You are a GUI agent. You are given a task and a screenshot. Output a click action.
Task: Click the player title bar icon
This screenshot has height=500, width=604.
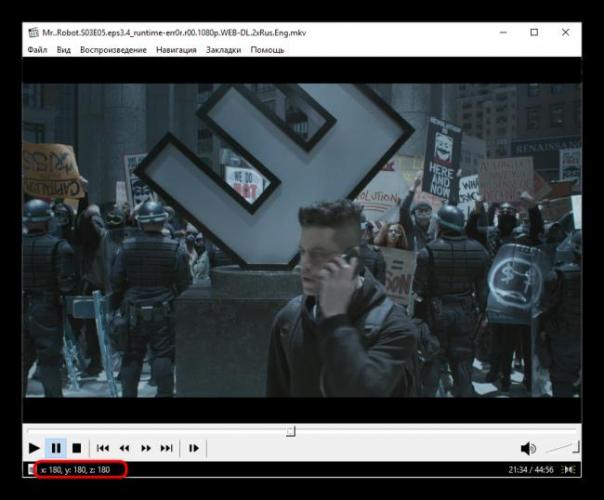pos(34,33)
